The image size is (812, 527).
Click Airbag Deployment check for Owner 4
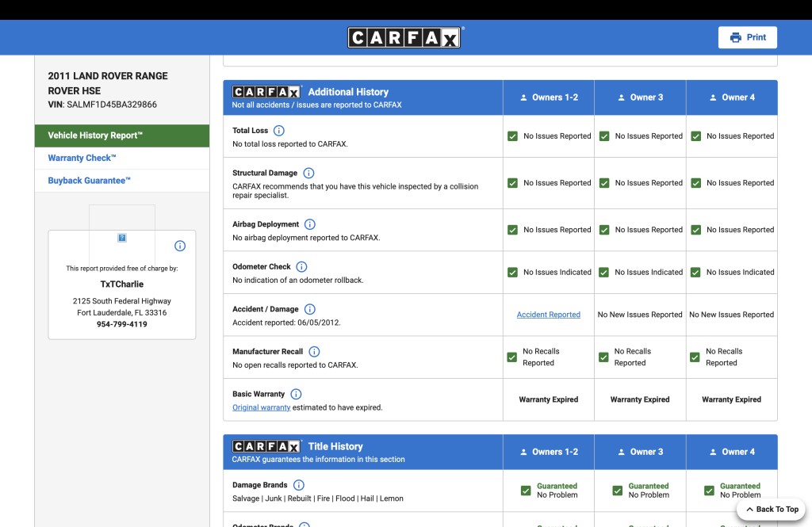[x=696, y=230]
